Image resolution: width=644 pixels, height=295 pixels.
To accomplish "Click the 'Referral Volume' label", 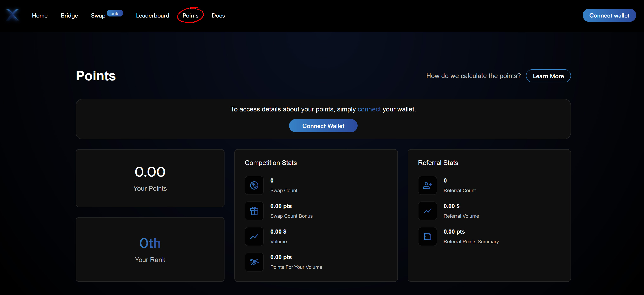I will point(461,216).
